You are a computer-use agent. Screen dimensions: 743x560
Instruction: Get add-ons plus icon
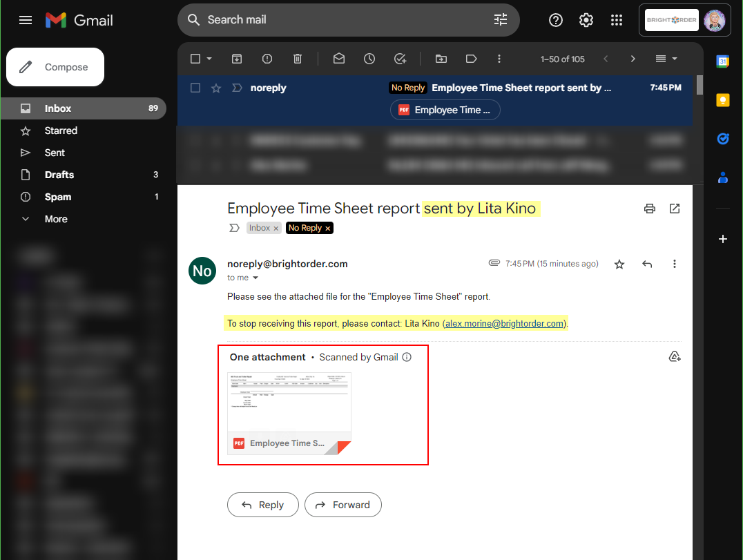click(x=722, y=239)
